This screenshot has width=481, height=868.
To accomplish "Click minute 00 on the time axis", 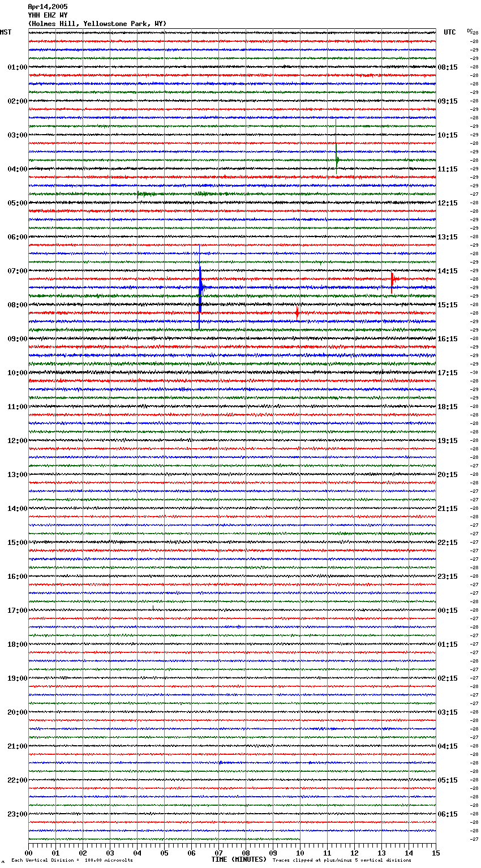I will click(28, 853).
